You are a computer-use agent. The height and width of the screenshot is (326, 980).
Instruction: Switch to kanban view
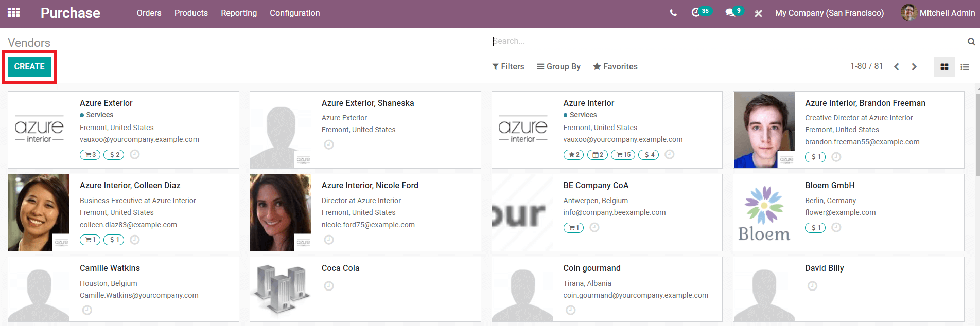944,67
